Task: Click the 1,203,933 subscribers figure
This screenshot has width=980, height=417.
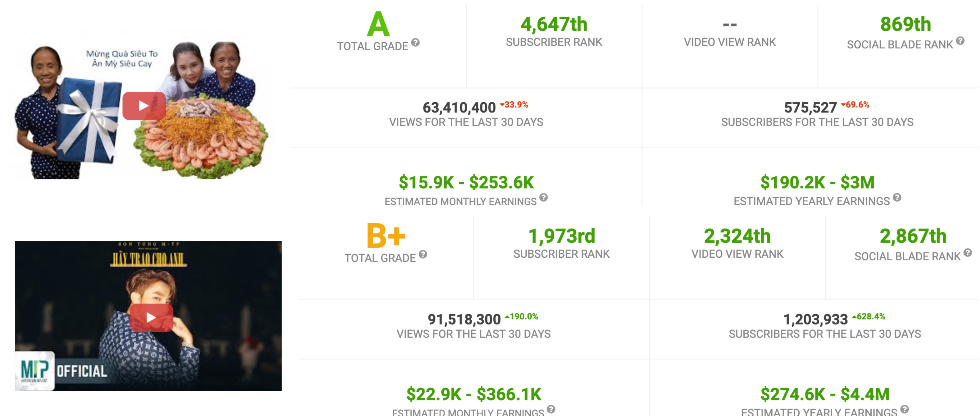Action: [x=816, y=319]
